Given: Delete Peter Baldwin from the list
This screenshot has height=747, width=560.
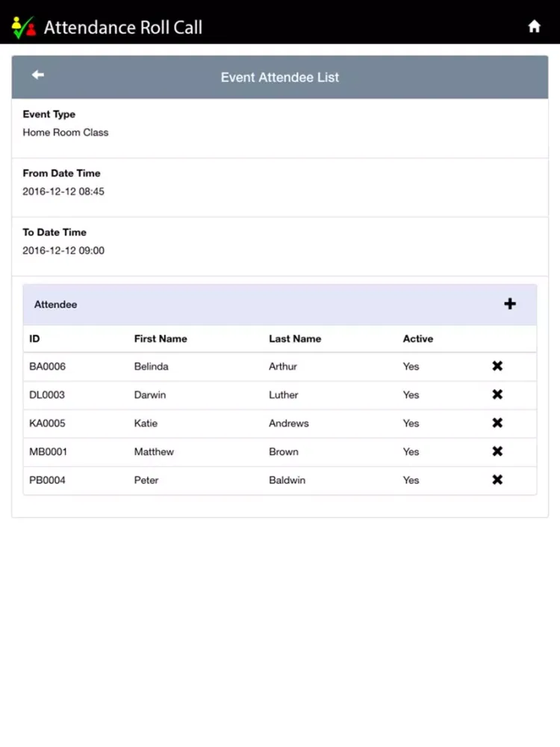Looking at the screenshot, I should click(497, 480).
